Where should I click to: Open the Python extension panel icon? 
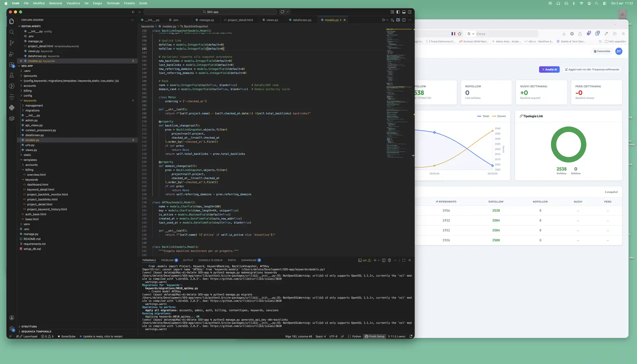click(x=12, y=107)
